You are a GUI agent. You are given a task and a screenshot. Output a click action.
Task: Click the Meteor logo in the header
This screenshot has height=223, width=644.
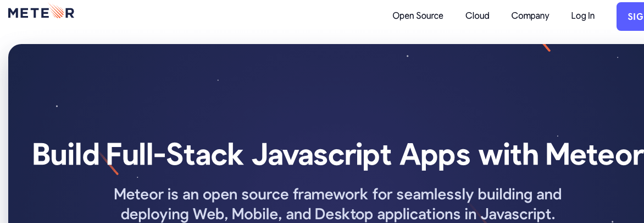point(41,12)
